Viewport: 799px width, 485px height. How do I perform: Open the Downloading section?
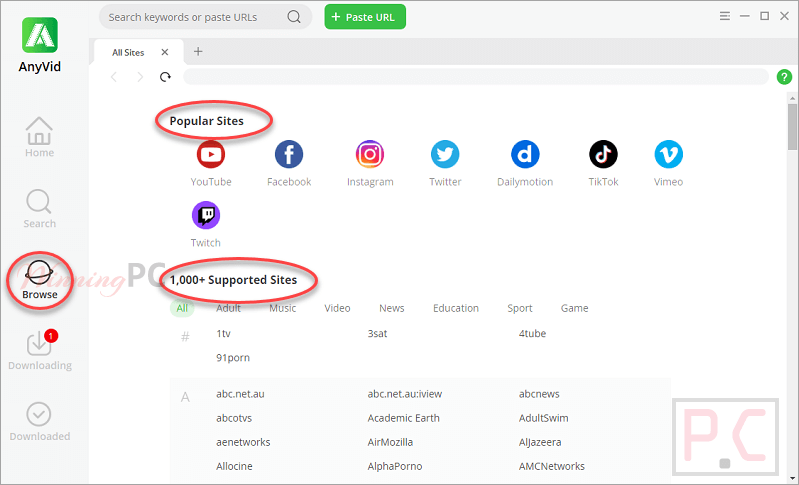[x=40, y=351]
